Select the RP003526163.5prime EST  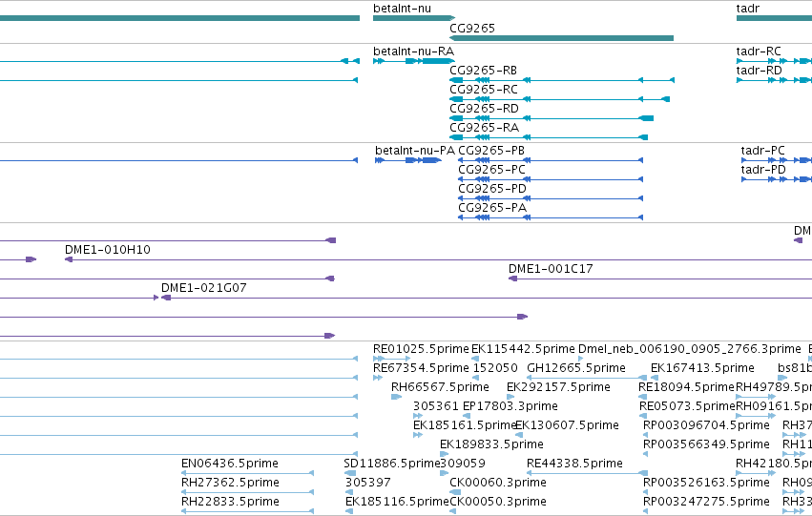click(645, 492)
